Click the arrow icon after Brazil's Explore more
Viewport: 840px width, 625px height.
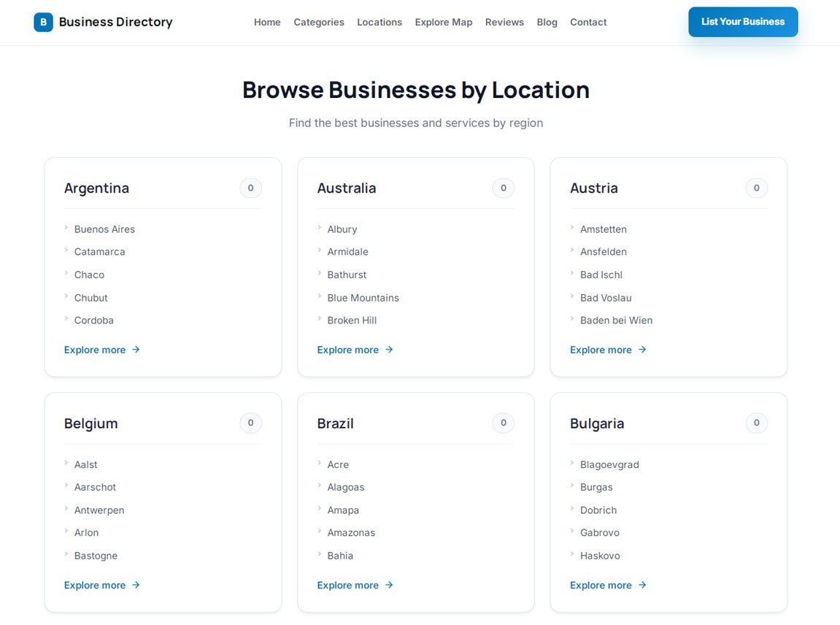click(389, 585)
